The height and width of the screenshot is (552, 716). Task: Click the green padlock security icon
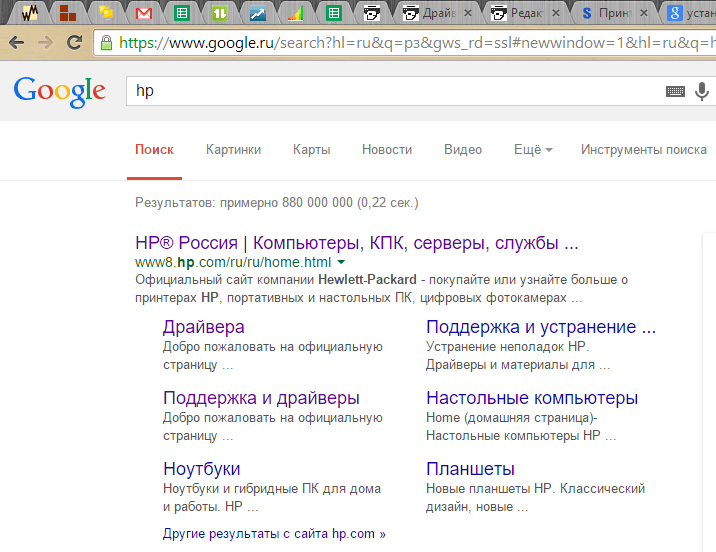(x=106, y=43)
